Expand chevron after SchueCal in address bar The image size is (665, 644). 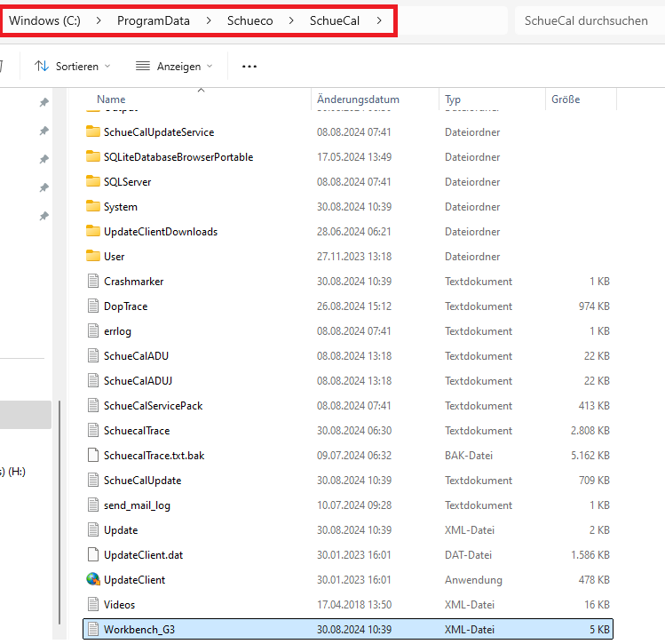tap(379, 21)
